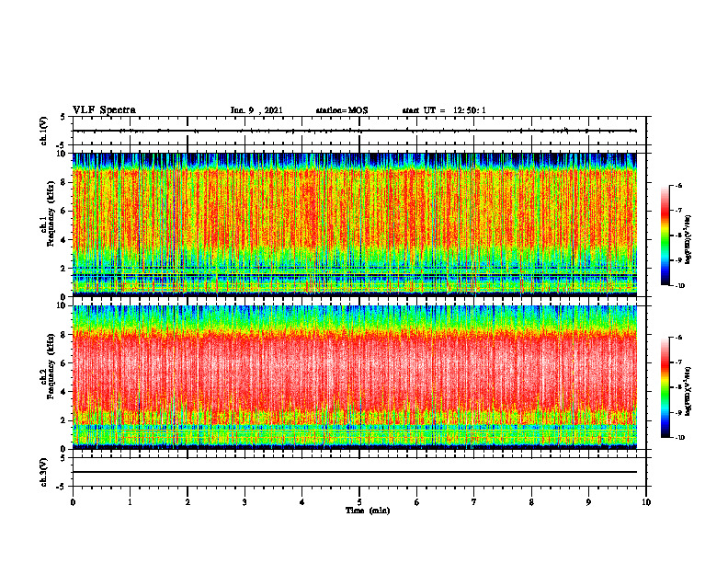Click the ch.1 spectrogram color scale bar
The width and height of the screenshot is (728, 563).
(x=665, y=236)
